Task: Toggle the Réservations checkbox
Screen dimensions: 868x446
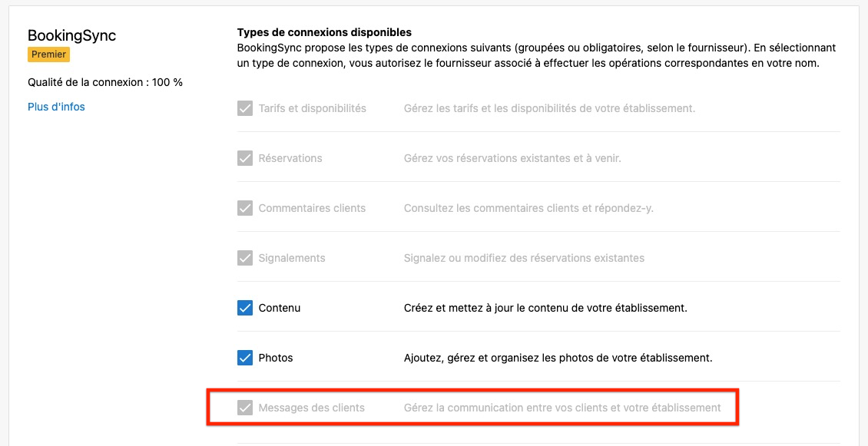Action: click(245, 158)
